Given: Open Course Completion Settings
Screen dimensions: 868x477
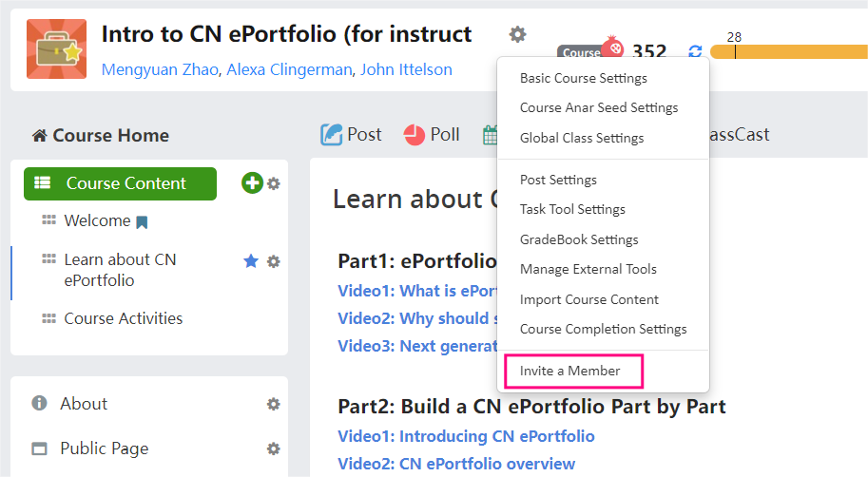Looking at the screenshot, I should [x=604, y=329].
